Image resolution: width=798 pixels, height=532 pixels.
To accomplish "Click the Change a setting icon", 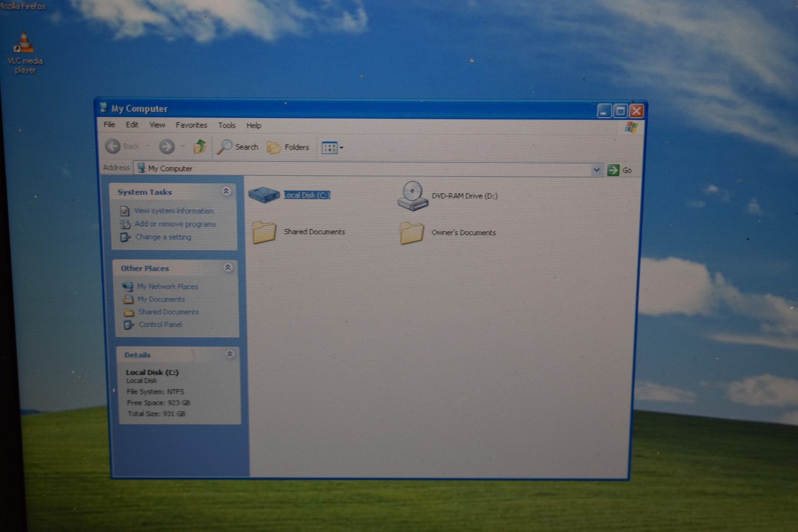I will click(125, 237).
